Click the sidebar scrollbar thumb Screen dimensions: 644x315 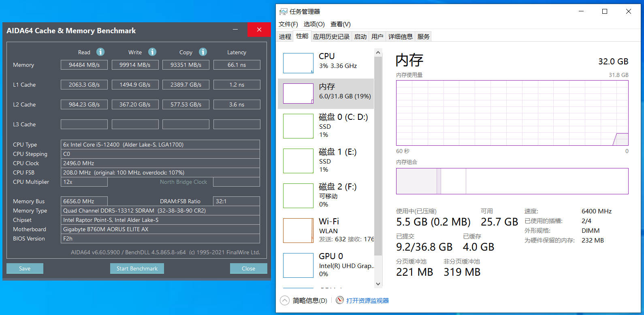(x=378, y=156)
